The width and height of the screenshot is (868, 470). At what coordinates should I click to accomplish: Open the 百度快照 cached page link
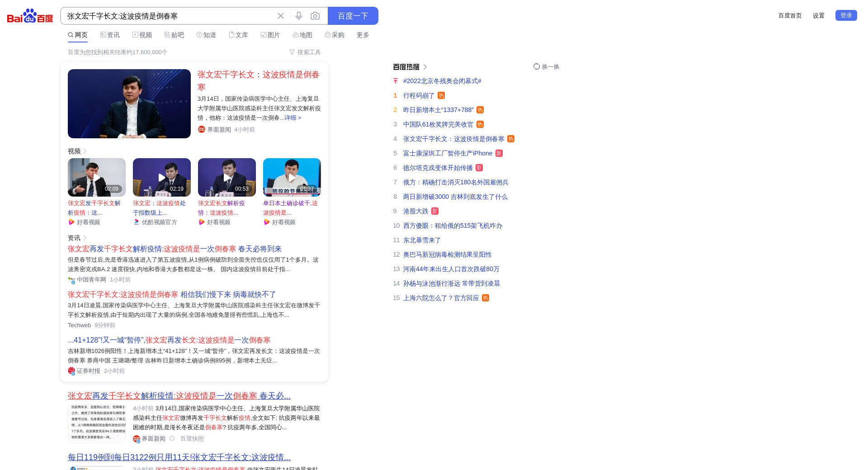192,438
